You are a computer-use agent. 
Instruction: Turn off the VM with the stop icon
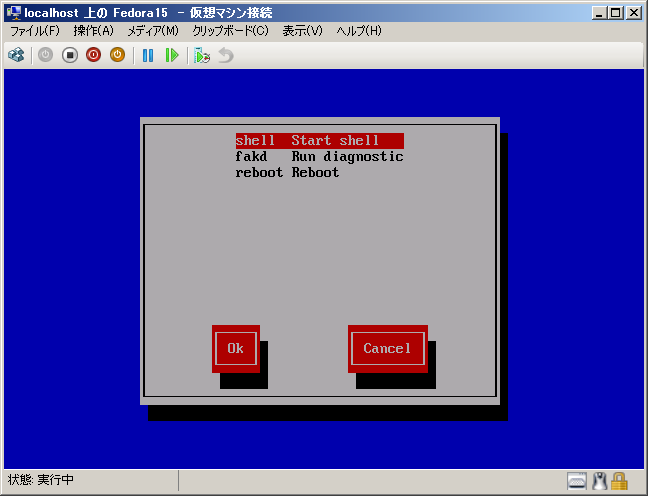pos(69,55)
